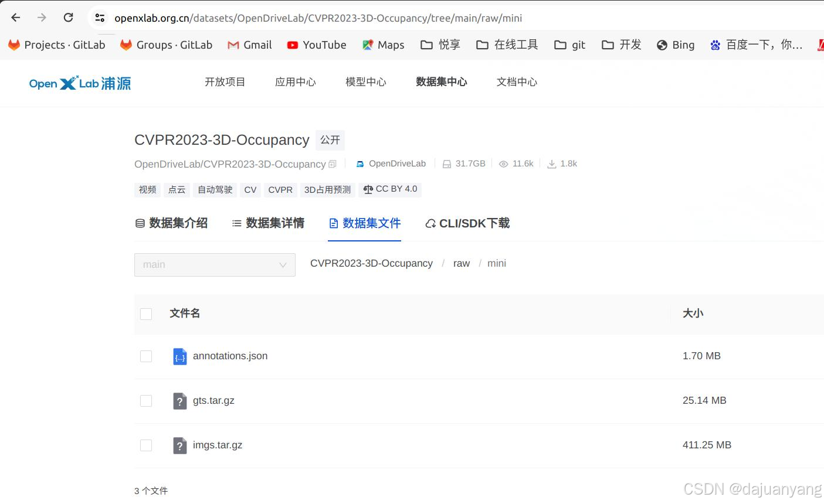Click the 自动驾驶 tag
The image size is (824, 504).
[x=215, y=189]
